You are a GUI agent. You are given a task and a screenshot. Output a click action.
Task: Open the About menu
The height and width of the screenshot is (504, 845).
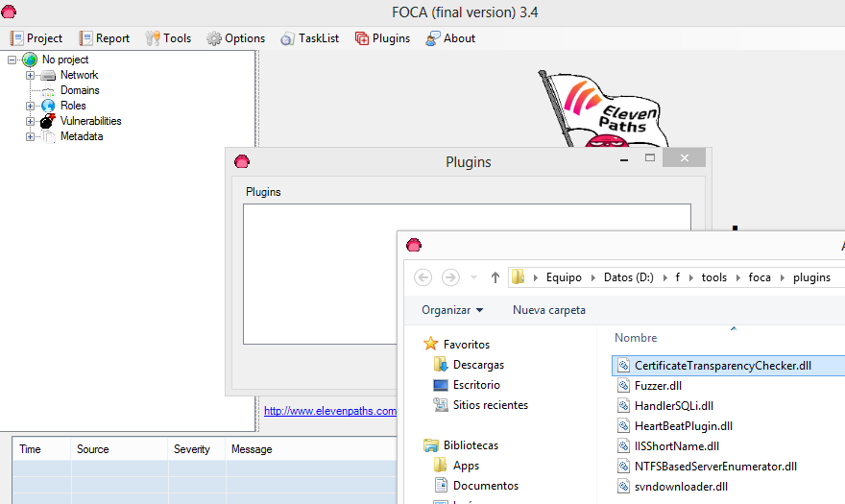[x=450, y=38]
